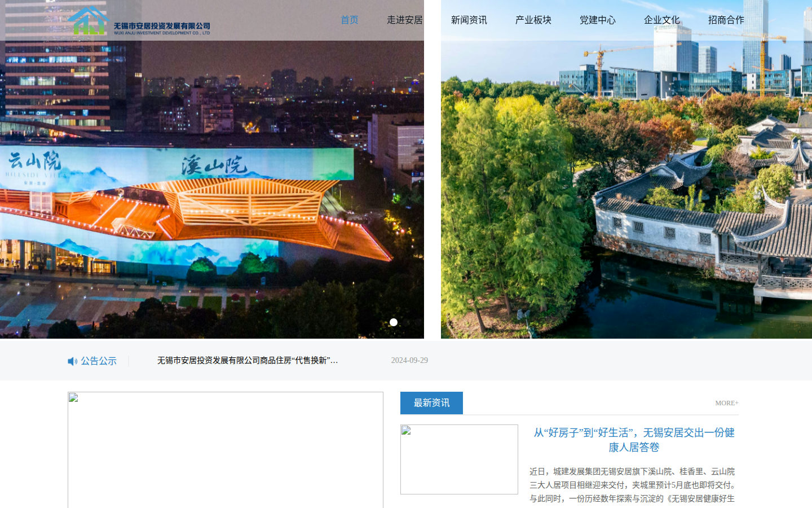Open the 走进安居 menu item
Image resolution: width=812 pixels, height=508 pixels.
click(405, 20)
